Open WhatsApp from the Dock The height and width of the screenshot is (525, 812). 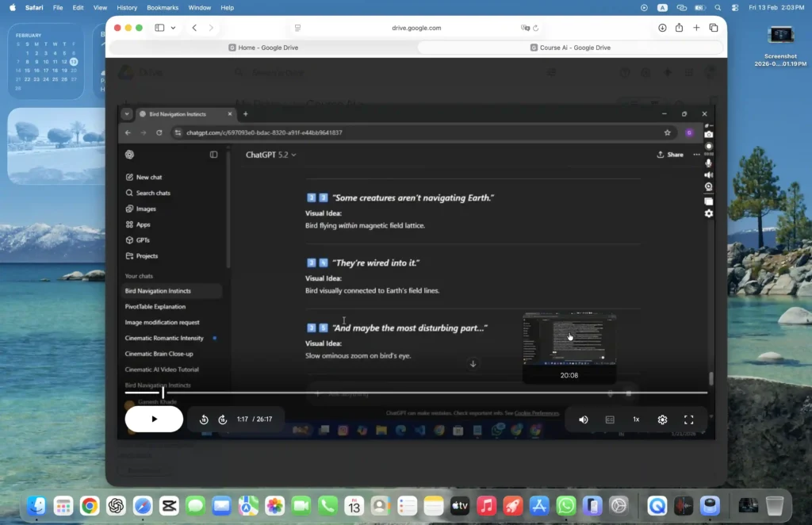(x=565, y=505)
